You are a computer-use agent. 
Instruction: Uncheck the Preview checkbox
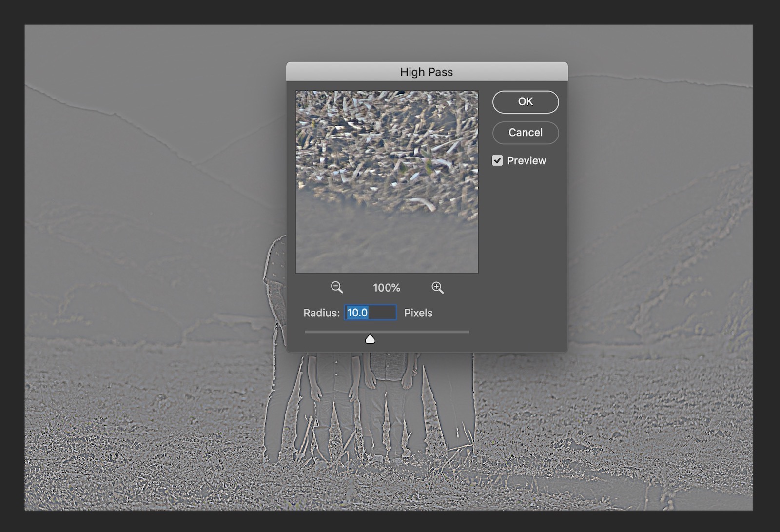497,160
